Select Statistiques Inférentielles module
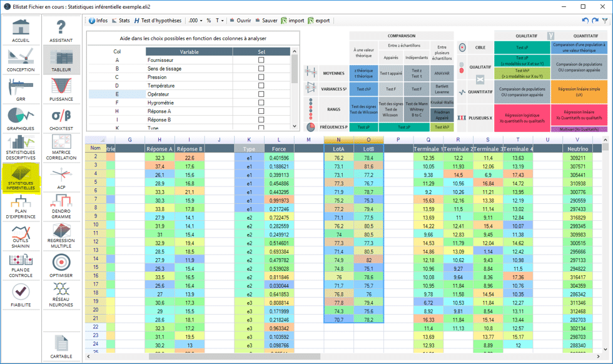The height and width of the screenshot is (364, 613). [21, 178]
